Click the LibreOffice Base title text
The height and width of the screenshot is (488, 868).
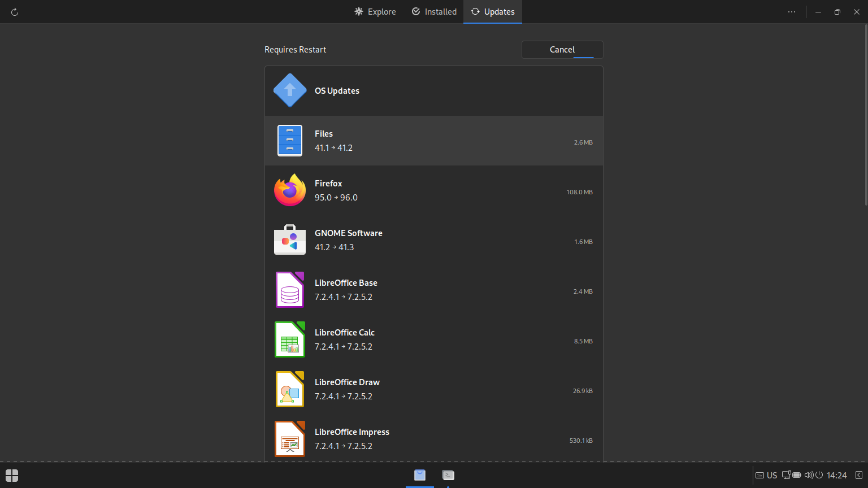346,283
